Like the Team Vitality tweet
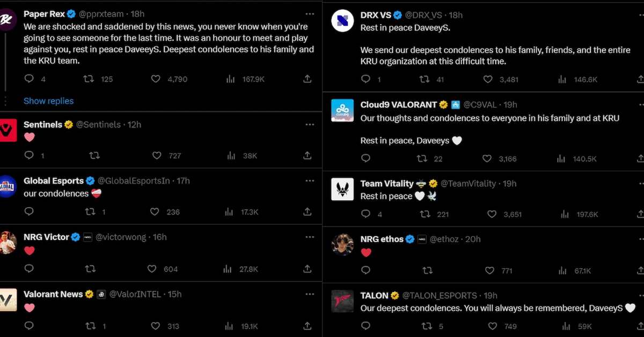This screenshot has height=337, width=644. click(x=492, y=214)
